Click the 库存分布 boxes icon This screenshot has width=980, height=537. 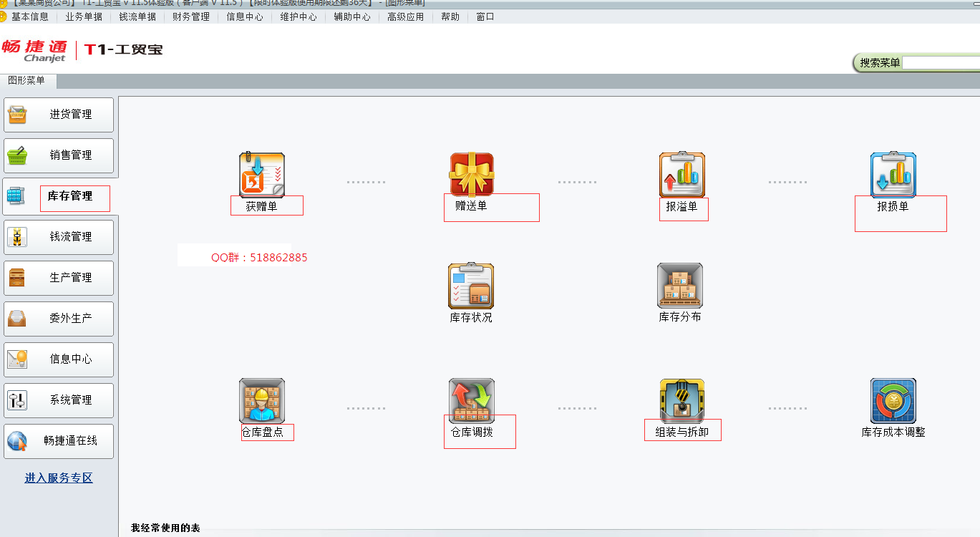680,286
